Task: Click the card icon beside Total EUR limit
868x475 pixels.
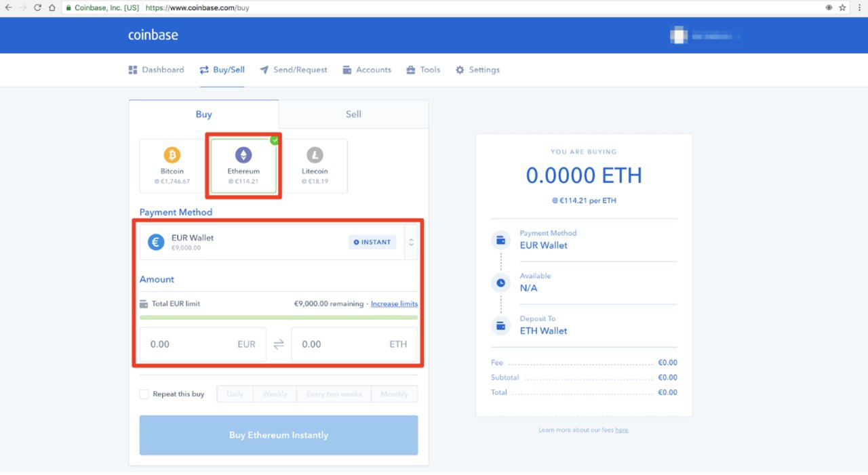Action: [144, 304]
